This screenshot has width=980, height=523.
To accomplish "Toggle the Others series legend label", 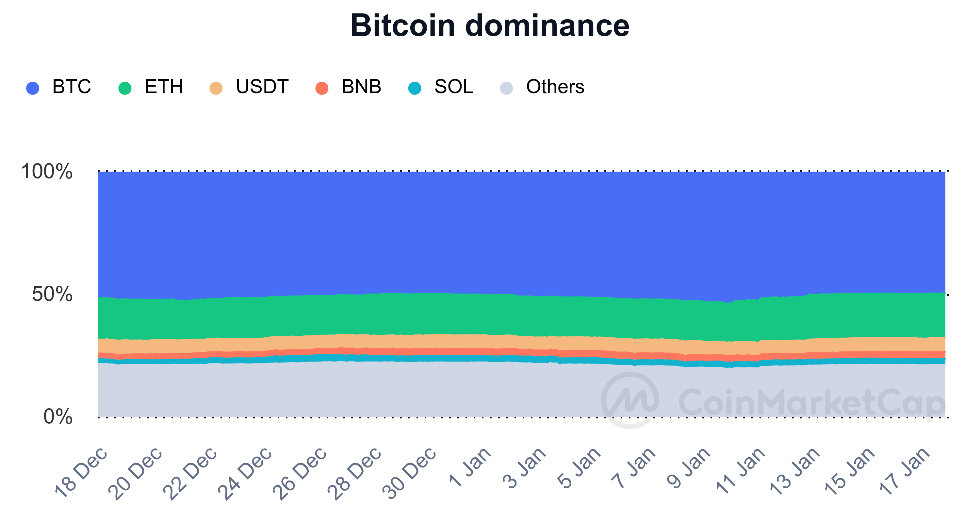I will (555, 87).
